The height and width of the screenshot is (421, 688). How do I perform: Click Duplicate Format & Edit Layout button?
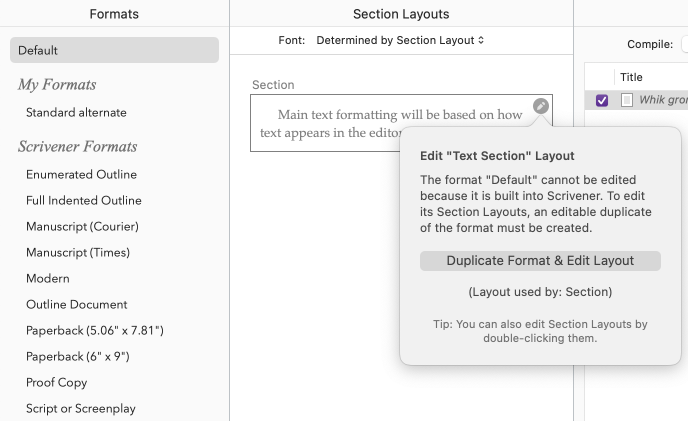(540, 261)
